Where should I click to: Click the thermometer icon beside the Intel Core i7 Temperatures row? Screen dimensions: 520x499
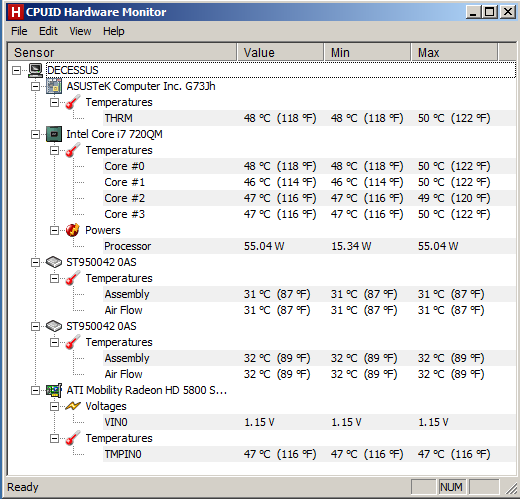73,150
